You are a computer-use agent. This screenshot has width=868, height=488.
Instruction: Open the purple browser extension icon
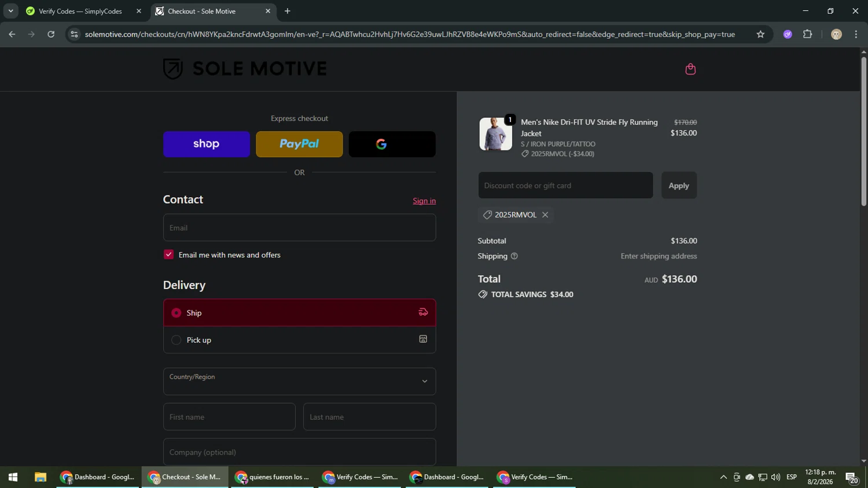coord(788,34)
